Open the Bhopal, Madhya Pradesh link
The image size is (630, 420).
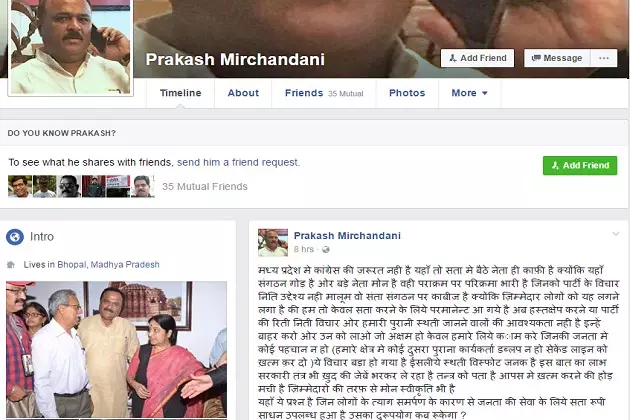pos(108,264)
